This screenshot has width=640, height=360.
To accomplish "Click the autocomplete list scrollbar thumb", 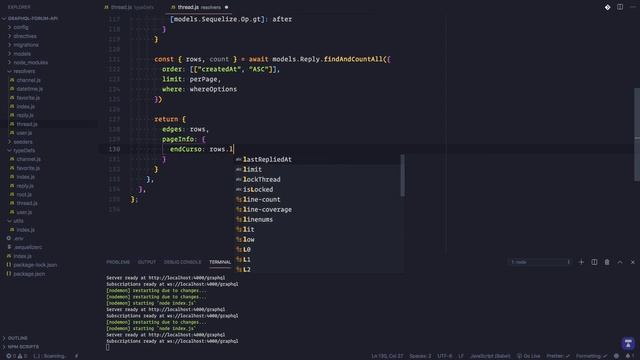I will [402, 176].
